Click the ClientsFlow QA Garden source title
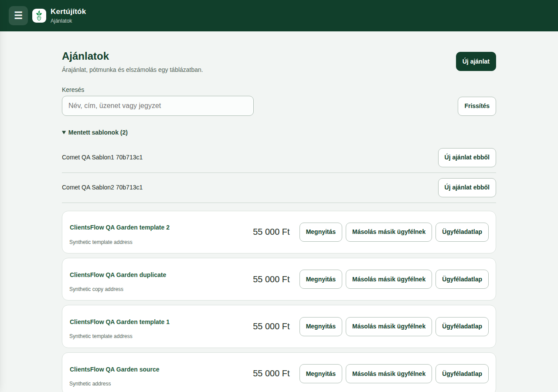 [x=115, y=369]
